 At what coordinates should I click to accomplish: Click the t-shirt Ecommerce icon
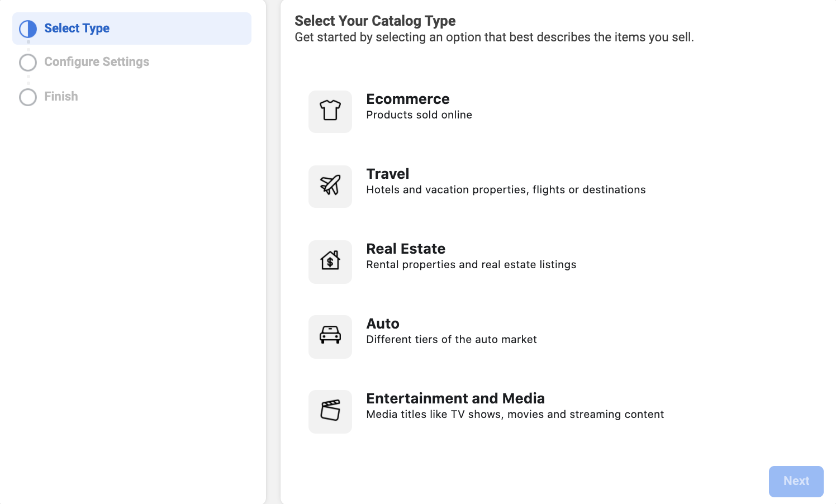[330, 111]
